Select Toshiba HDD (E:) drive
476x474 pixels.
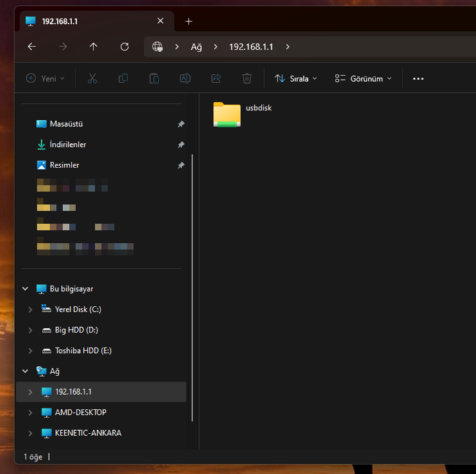click(83, 350)
